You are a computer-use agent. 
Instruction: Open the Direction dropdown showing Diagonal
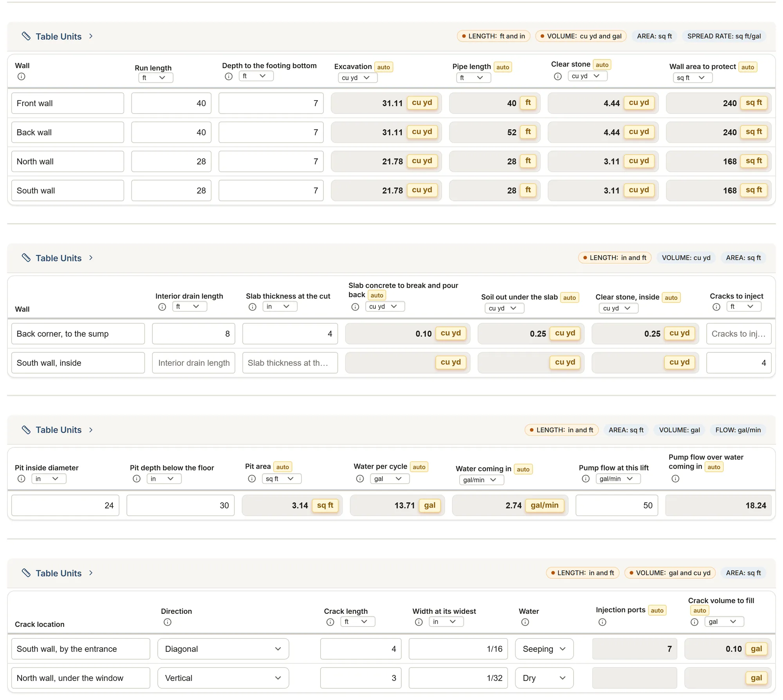click(x=223, y=649)
